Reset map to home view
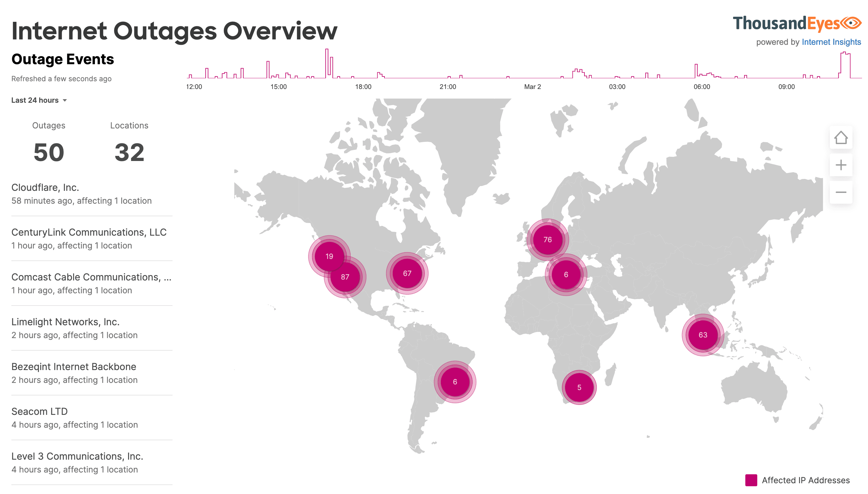Screen dimensions: 868x494 841,138
